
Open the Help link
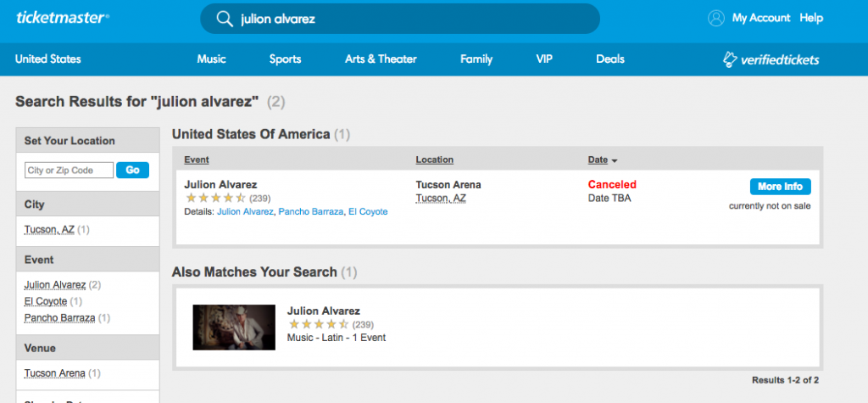point(811,18)
